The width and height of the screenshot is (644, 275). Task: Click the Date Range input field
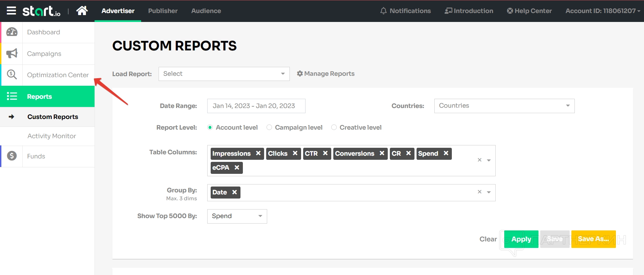pos(256,106)
